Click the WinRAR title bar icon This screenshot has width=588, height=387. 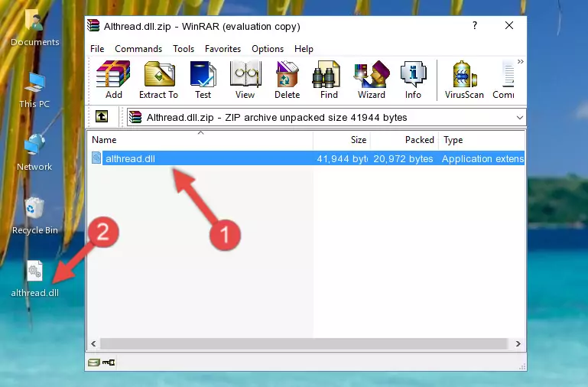93,26
